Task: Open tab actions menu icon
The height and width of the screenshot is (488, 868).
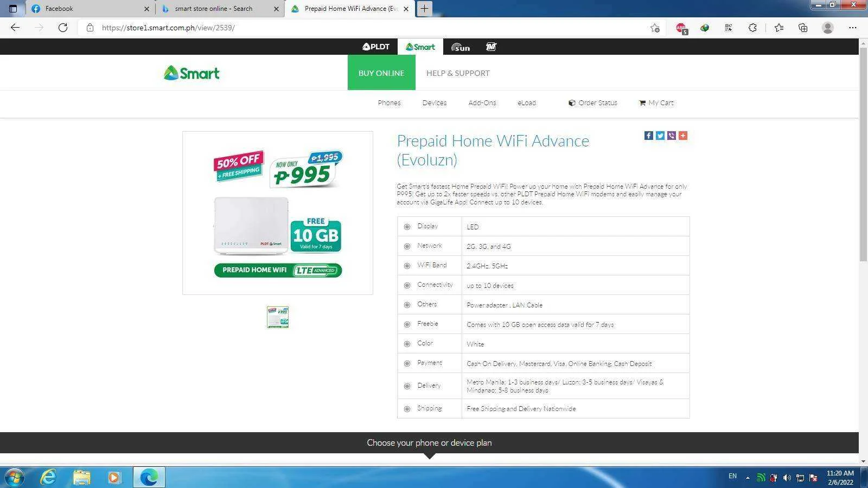Action: [x=13, y=9]
